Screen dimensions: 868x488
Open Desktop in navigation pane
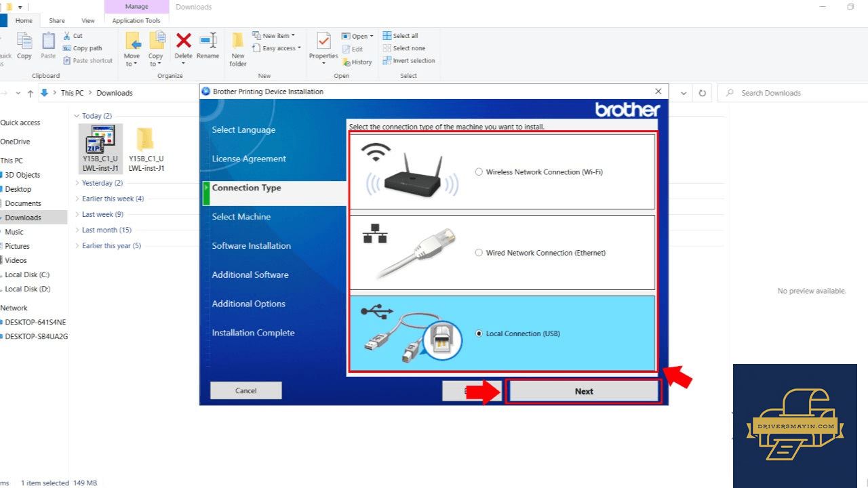[x=18, y=189]
